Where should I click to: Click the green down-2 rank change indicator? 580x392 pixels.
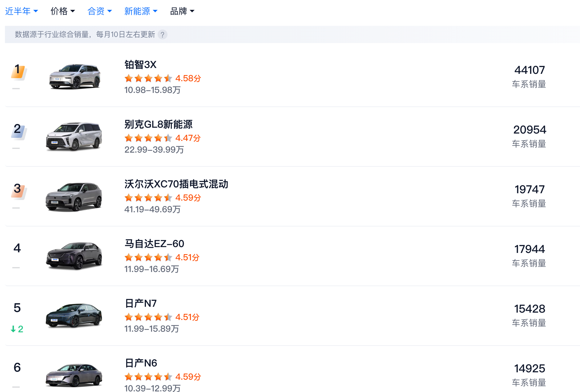(17, 329)
